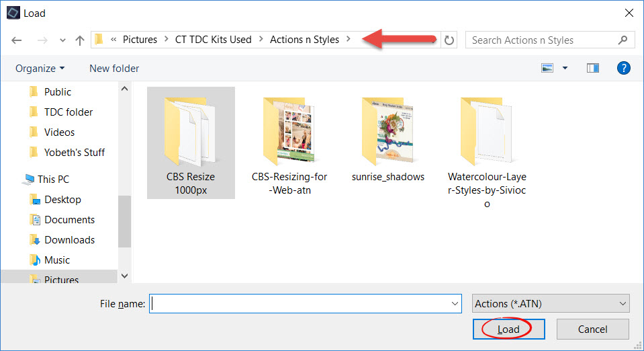Click the New folder button
This screenshot has width=644, height=351.
pyautogui.click(x=114, y=69)
